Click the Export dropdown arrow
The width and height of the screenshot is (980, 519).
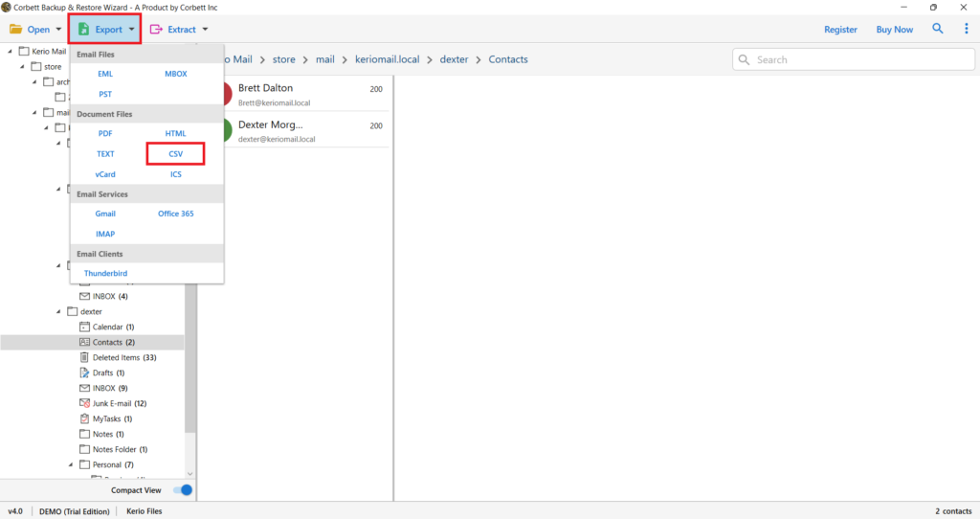[131, 30]
